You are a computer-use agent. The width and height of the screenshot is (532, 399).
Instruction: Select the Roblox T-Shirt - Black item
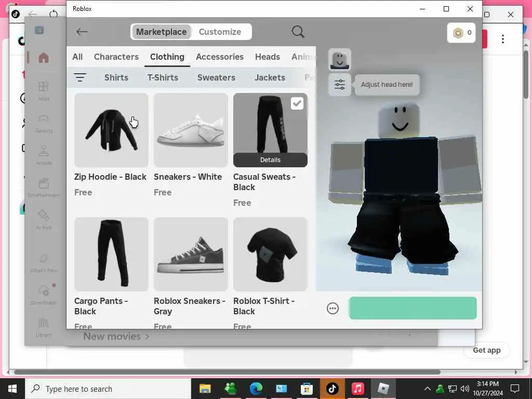pyautogui.click(x=270, y=255)
